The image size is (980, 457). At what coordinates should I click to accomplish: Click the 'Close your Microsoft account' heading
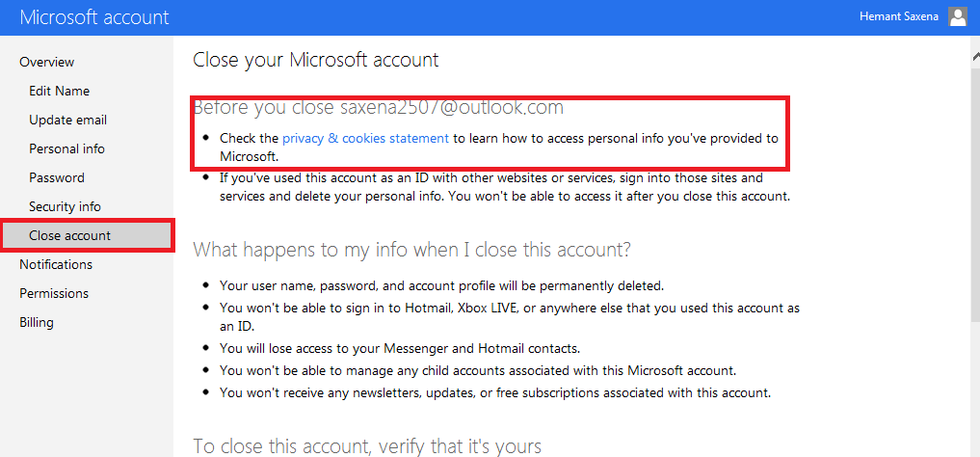pos(315,60)
